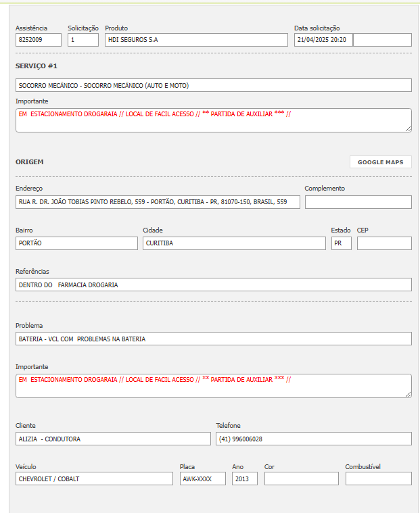
Task: Focus the empty Complemento field
Action: tap(358, 202)
